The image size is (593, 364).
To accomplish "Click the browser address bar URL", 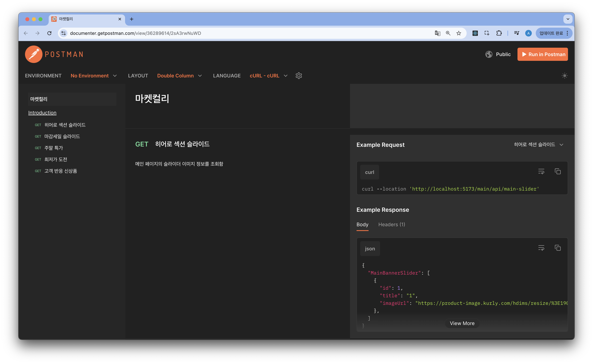I will (x=135, y=33).
